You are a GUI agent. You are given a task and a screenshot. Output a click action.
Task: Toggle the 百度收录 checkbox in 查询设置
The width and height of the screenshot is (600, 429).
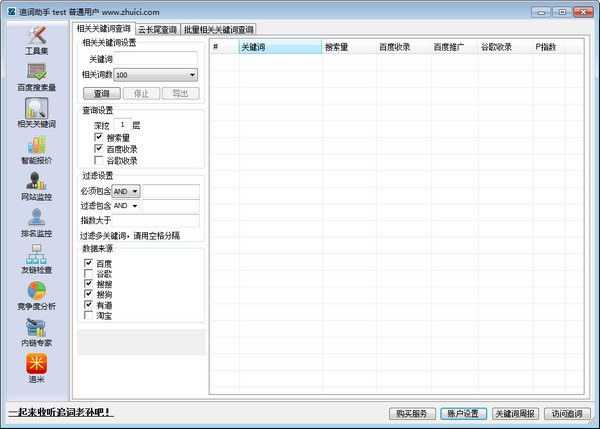coord(98,148)
